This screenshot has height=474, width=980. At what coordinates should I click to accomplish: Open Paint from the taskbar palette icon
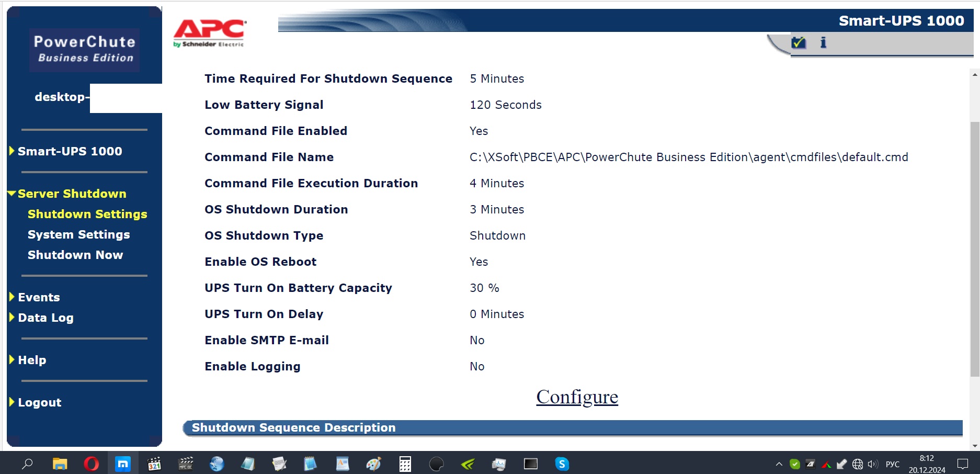pyautogui.click(x=373, y=464)
